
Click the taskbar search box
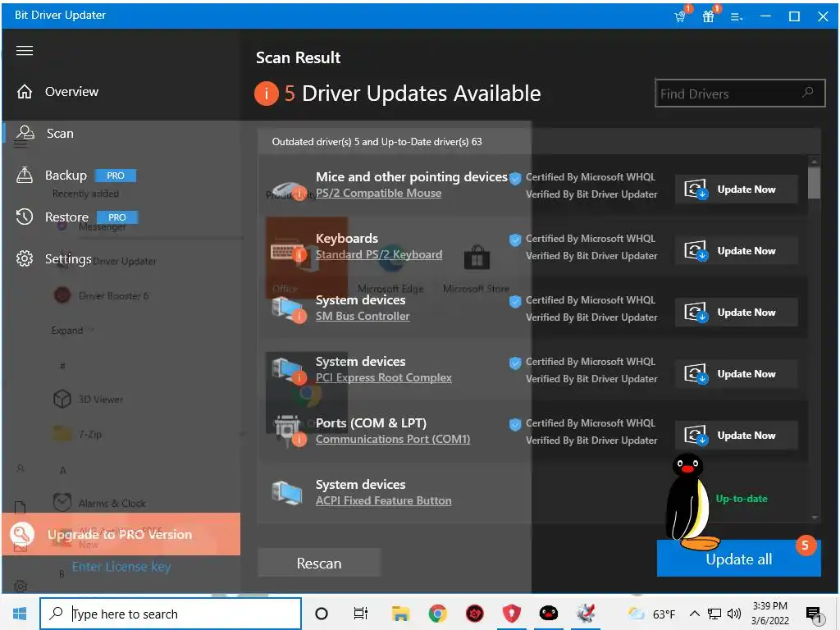[171, 614]
